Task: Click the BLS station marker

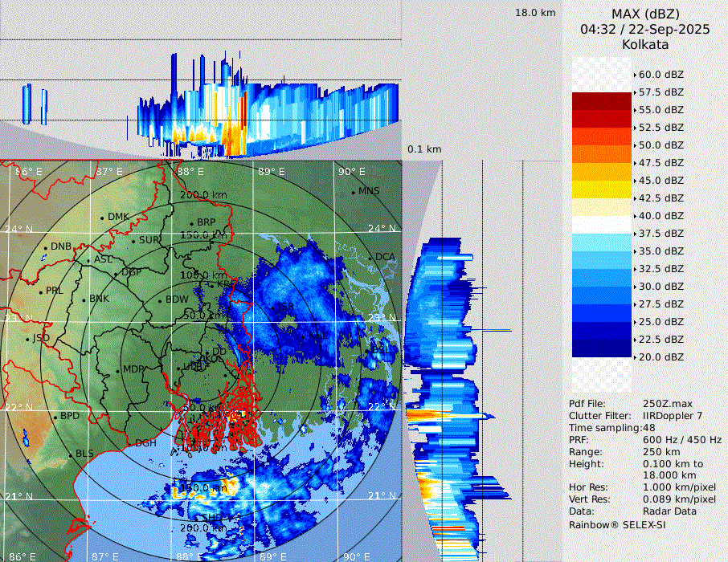Action: pos(70,455)
